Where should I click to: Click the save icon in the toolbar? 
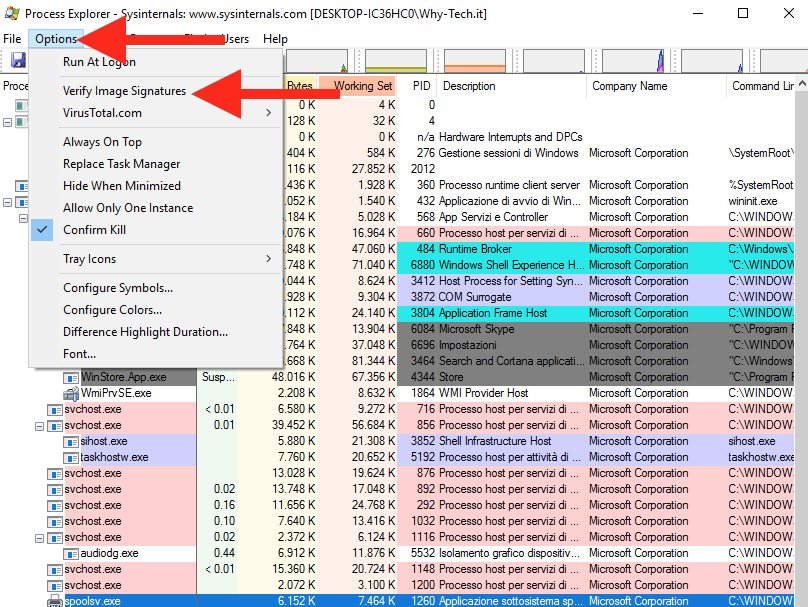click(x=18, y=60)
